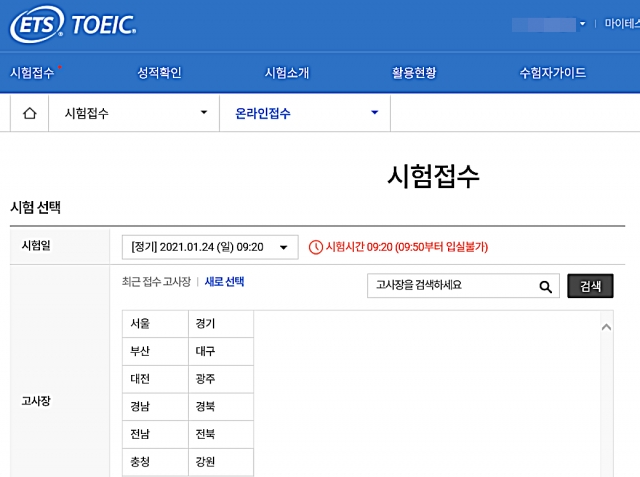
Task: Open the user account dropdown arrow
Action: tap(582, 24)
